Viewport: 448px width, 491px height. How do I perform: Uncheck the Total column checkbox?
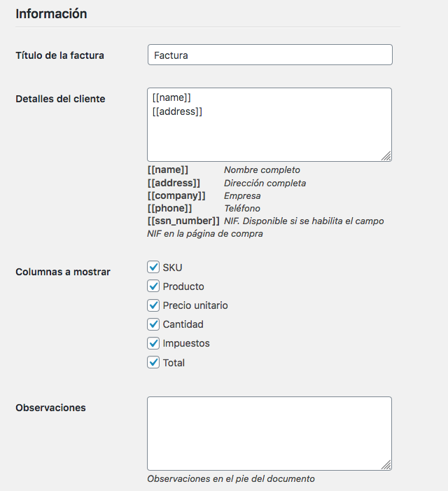[153, 362]
